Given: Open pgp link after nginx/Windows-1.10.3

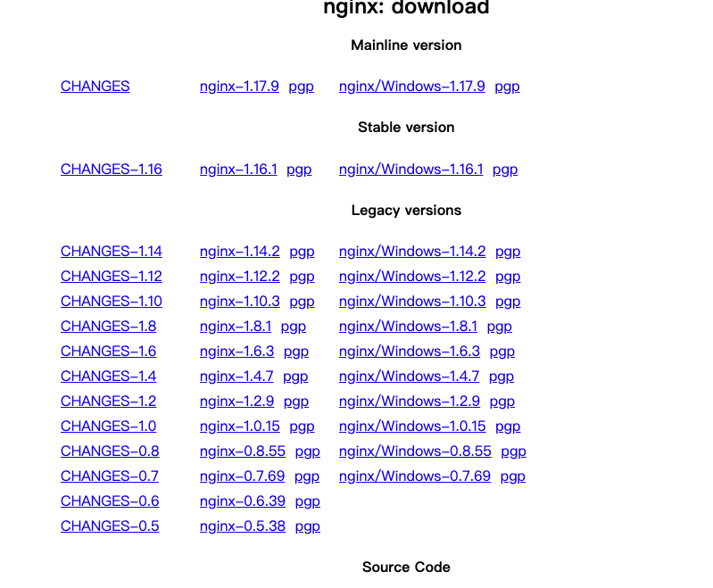Looking at the screenshot, I should (x=508, y=302).
